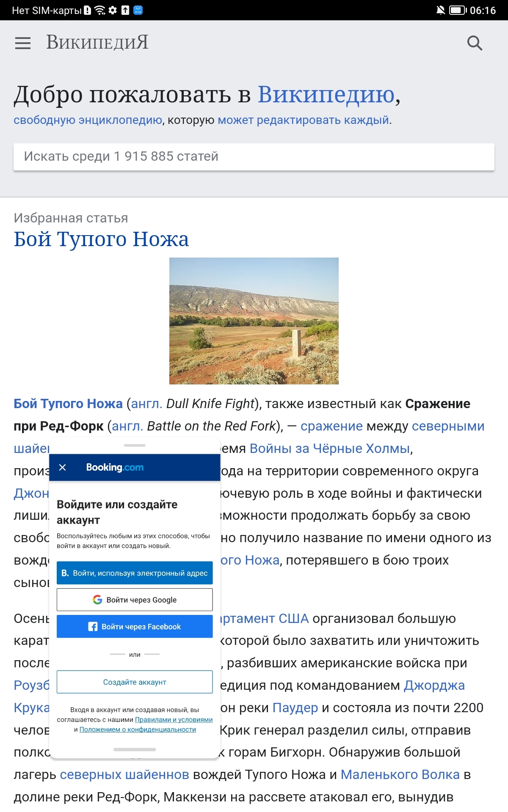
Task: Choose Войти через Google
Action: (135, 600)
